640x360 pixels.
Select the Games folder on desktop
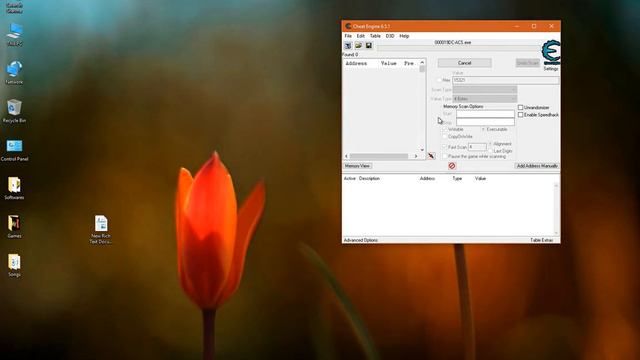pos(14,227)
